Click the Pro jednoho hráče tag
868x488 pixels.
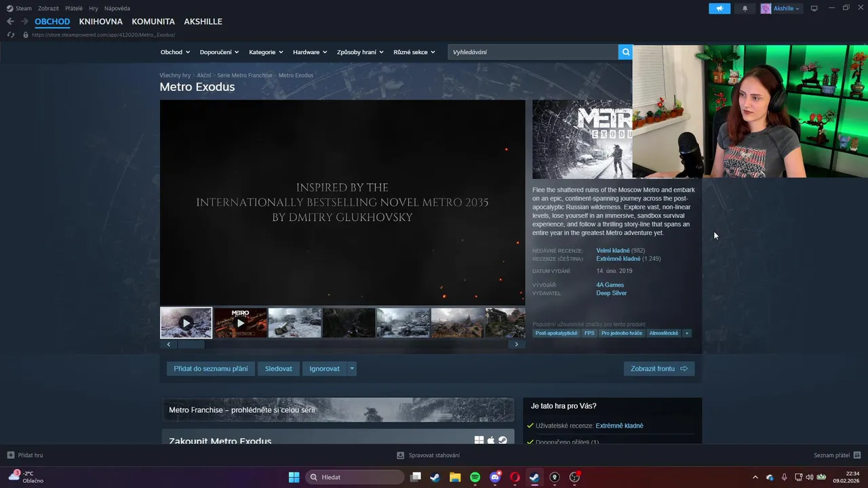(622, 333)
